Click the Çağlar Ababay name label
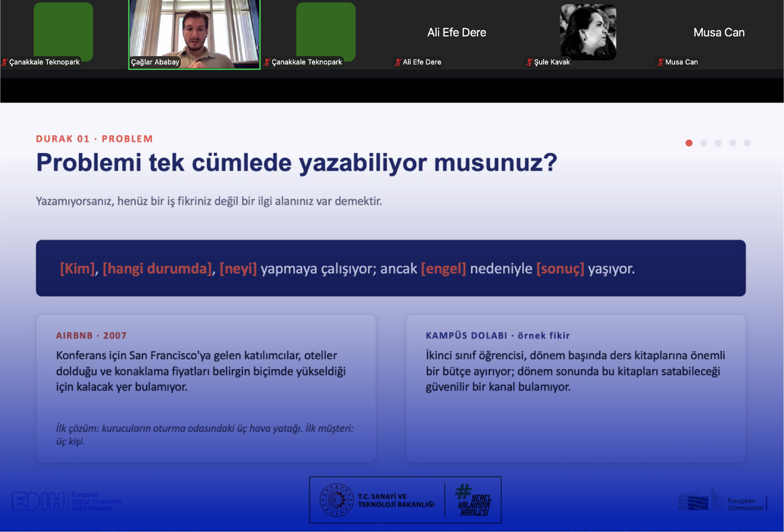Viewport: 784px width, 532px height. (x=155, y=62)
